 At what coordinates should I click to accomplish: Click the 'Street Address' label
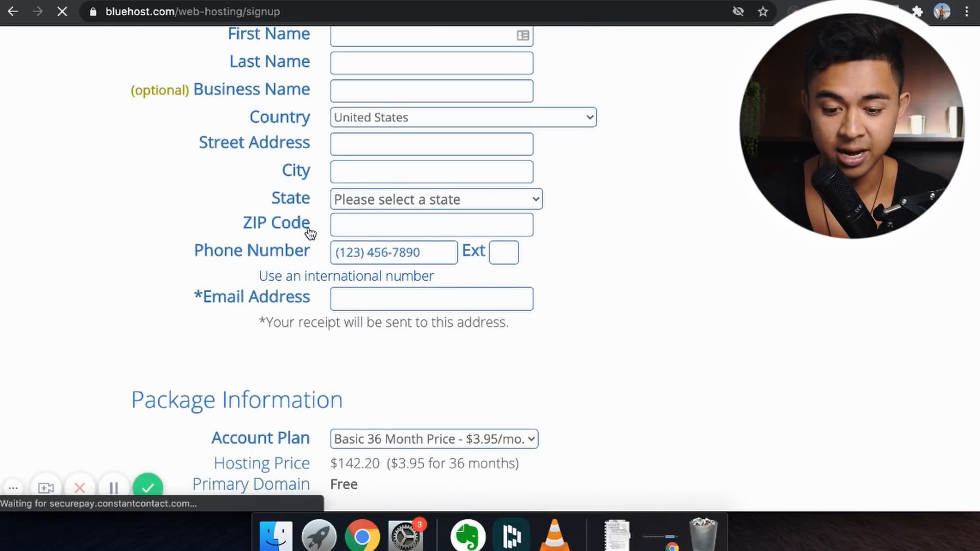[x=254, y=142]
